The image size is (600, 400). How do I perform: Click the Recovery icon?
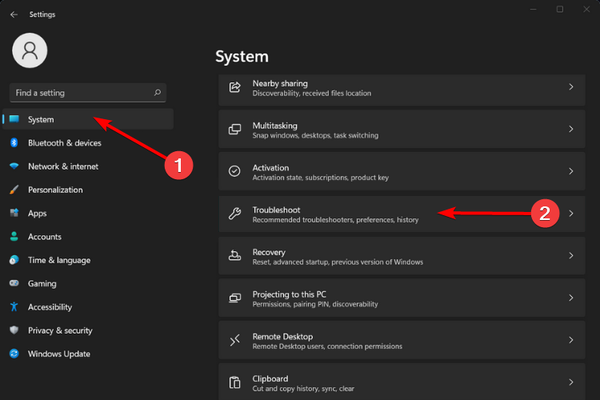pos(235,256)
